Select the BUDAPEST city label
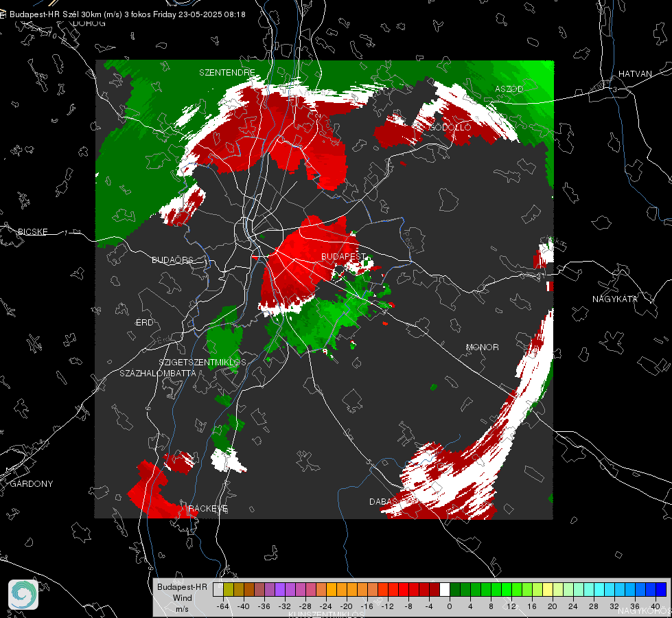Screen dimensions: 672x618 pyautogui.click(x=343, y=256)
